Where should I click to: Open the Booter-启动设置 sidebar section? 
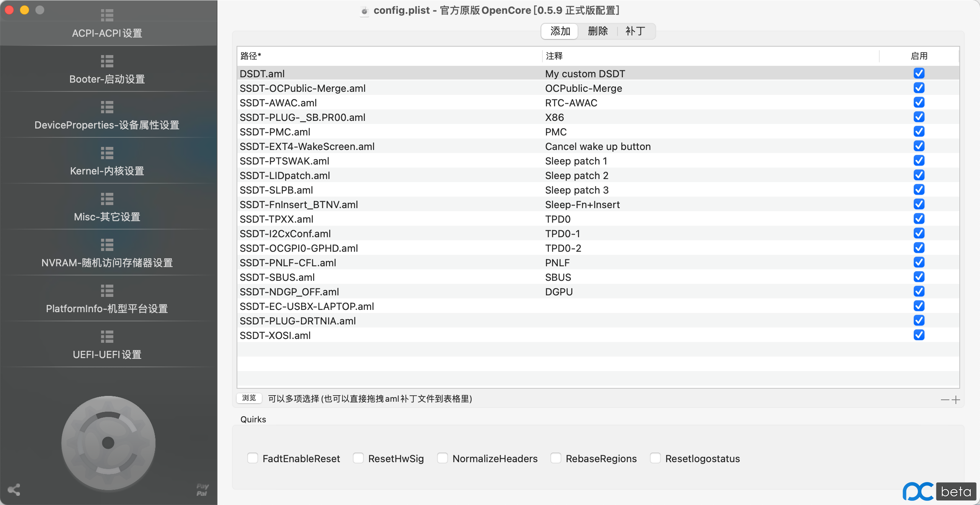(107, 70)
